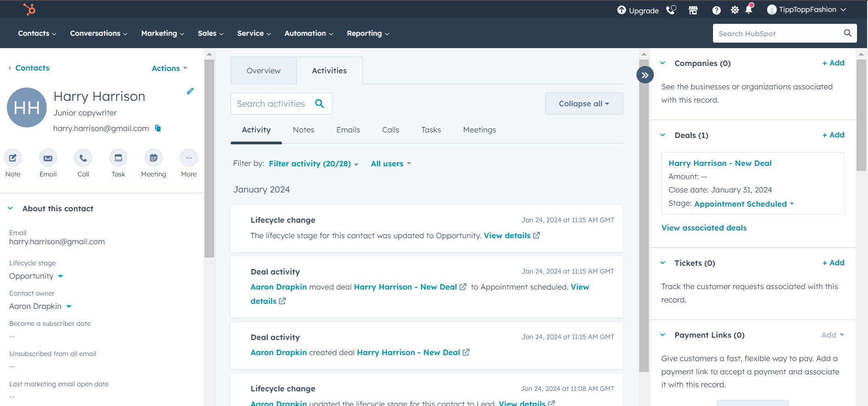Collapse the About this contact section
The image size is (868, 406).
pos(11,208)
